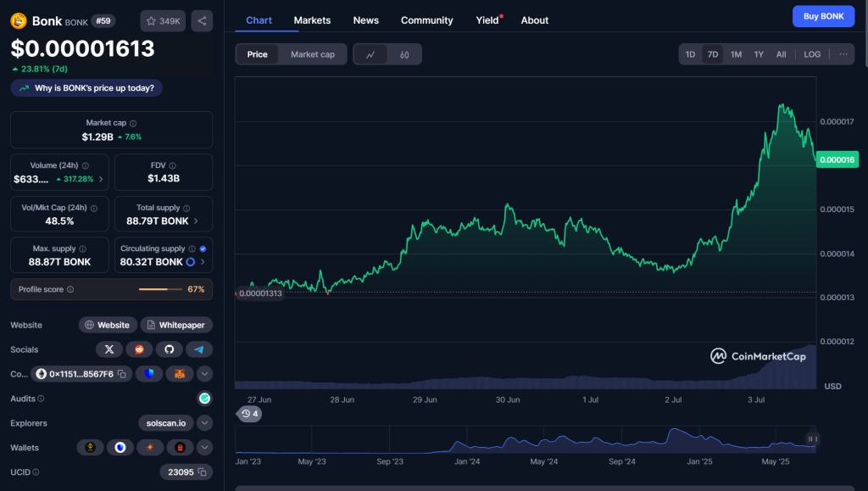
Task: Open the orange starburst wallet icon
Action: click(x=150, y=447)
